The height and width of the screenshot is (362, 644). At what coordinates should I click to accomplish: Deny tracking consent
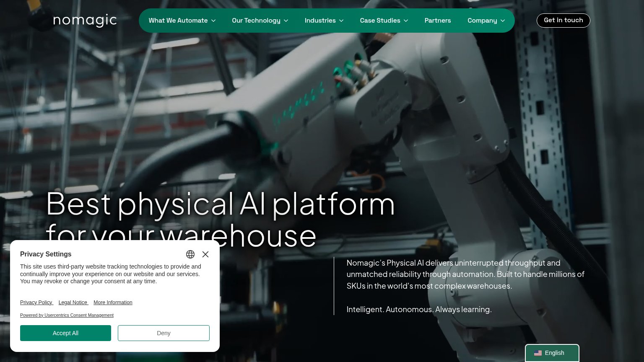[x=164, y=333]
